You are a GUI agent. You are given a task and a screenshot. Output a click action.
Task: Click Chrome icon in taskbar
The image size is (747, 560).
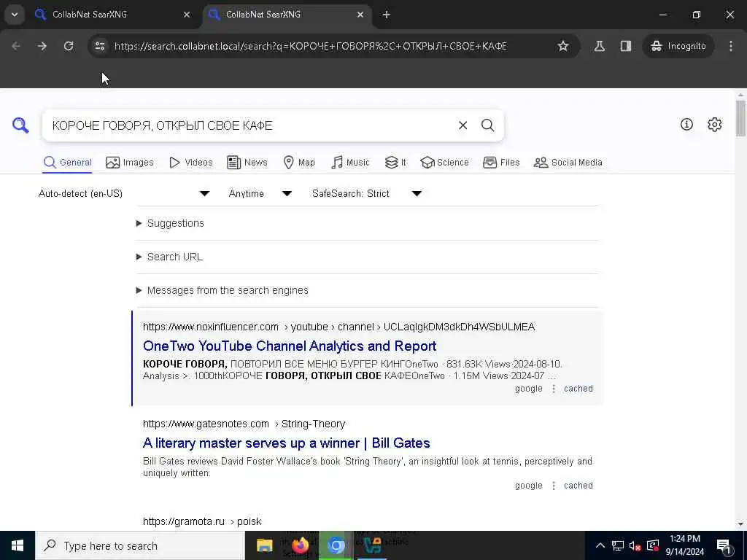coord(336,545)
